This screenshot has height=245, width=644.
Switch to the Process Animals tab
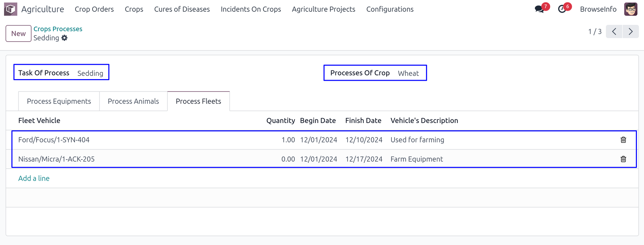133,101
